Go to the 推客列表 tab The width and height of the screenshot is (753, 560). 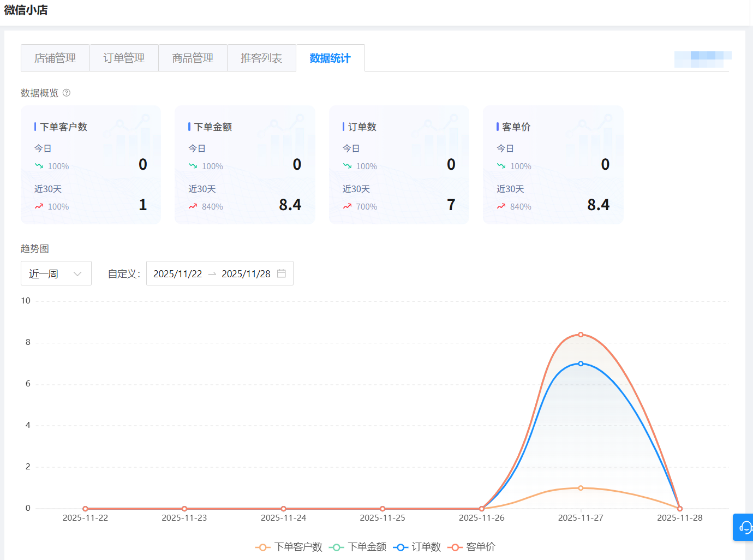261,58
